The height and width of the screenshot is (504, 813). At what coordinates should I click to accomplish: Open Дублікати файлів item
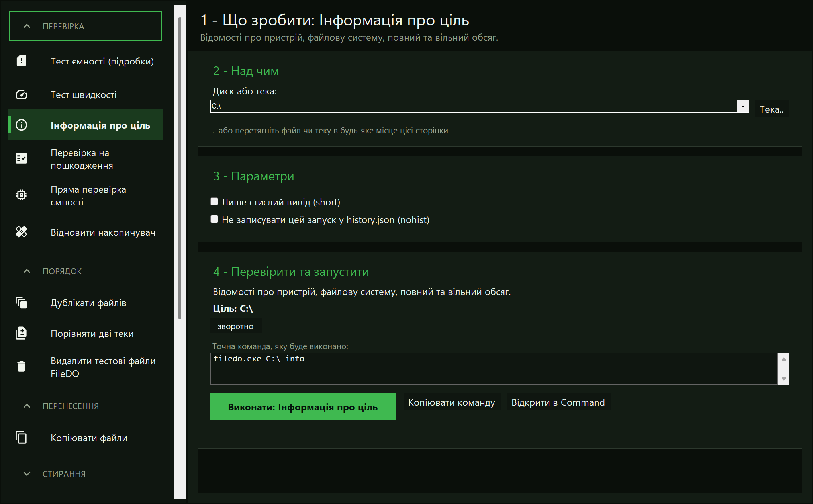[86, 303]
